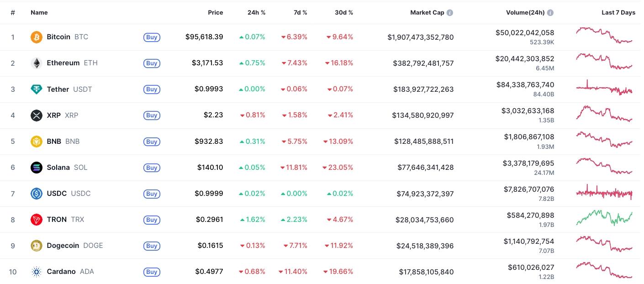Click the TRON red logo
The height and width of the screenshot is (284, 644).
pos(37,220)
